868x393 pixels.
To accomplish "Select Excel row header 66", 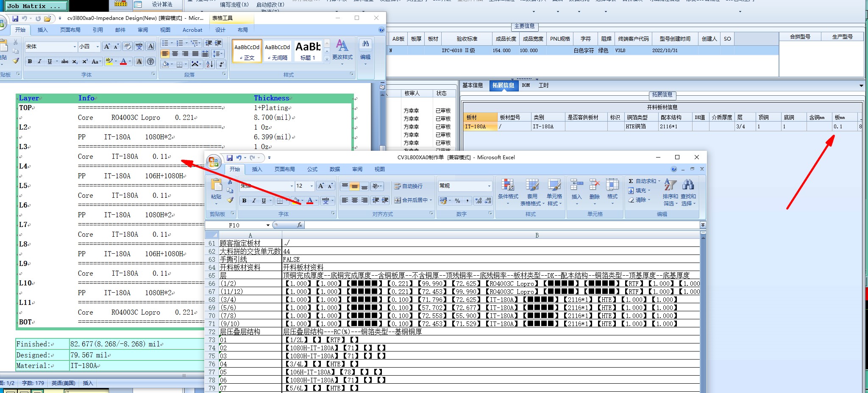I will pyautogui.click(x=212, y=284).
